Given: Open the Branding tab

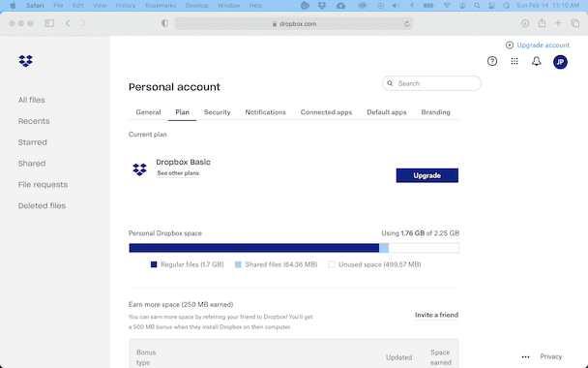Looking at the screenshot, I should pyautogui.click(x=436, y=112).
